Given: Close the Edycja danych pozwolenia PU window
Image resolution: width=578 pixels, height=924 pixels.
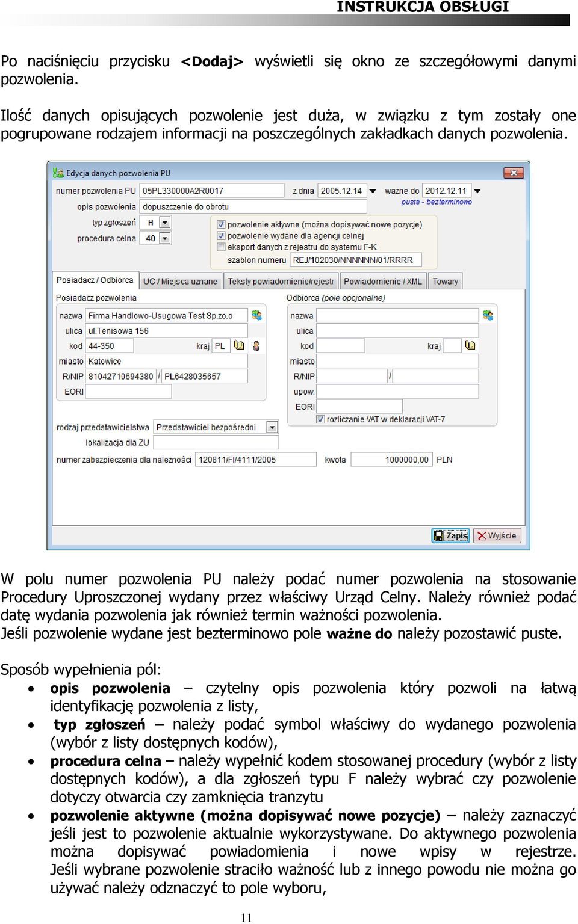Looking at the screenshot, I should (x=514, y=173).
